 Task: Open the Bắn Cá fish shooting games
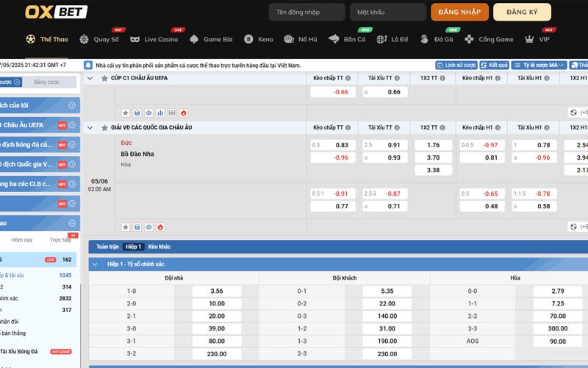point(334,39)
